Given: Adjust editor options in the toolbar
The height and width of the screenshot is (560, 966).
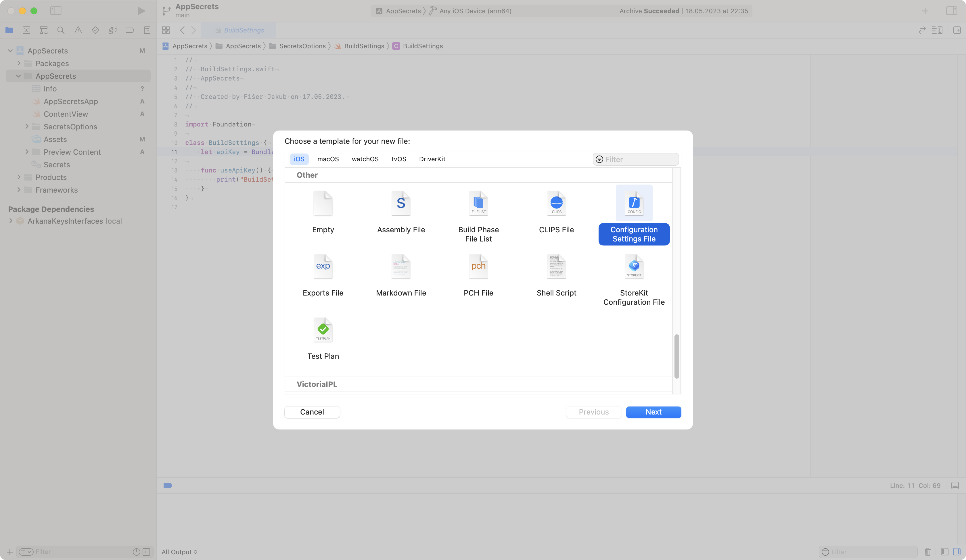Looking at the screenshot, I should click(x=937, y=30).
